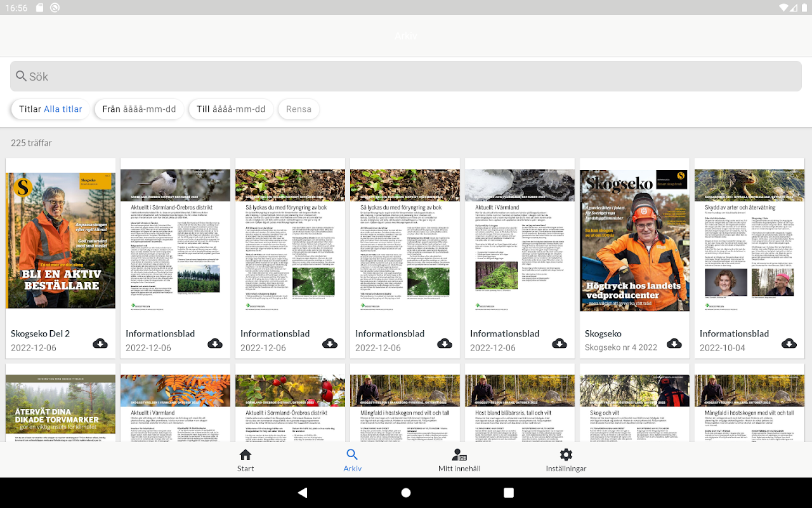Download the Skogseko Del 2 issue
Image resolution: width=812 pixels, height=508 pixels.
[100, 344]
